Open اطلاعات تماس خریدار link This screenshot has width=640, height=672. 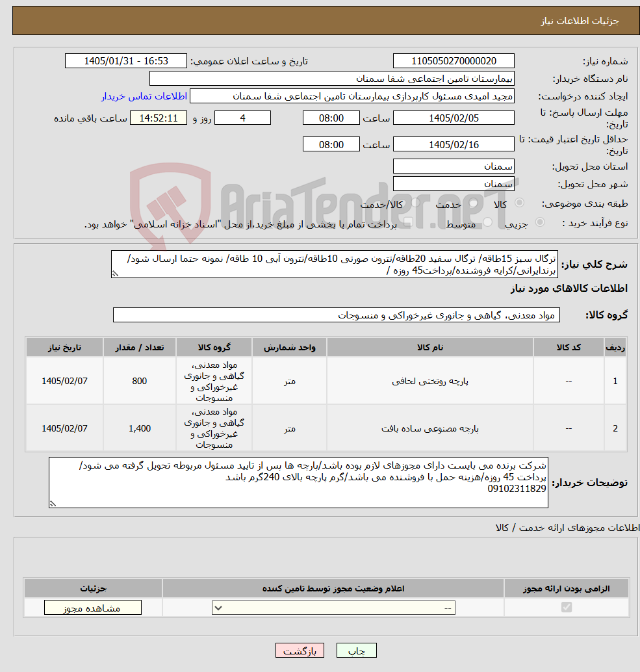pyautogui.click(x=144, y=96)
